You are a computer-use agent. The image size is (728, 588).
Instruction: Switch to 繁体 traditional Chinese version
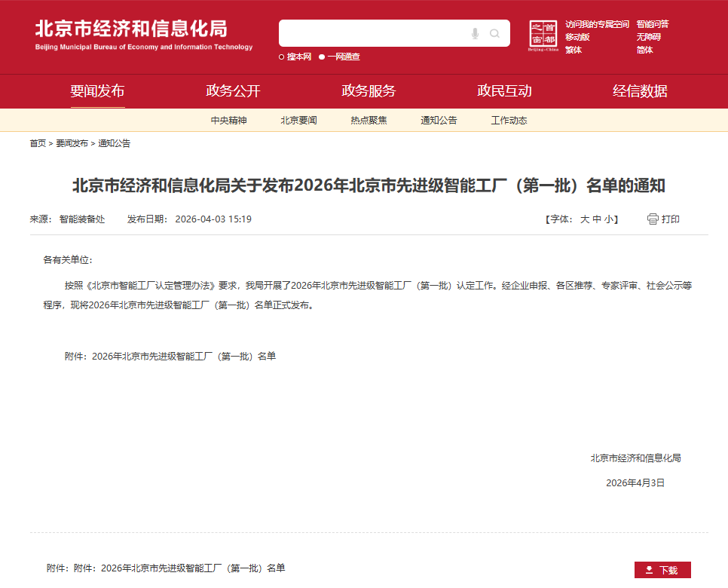click(574, 50)
